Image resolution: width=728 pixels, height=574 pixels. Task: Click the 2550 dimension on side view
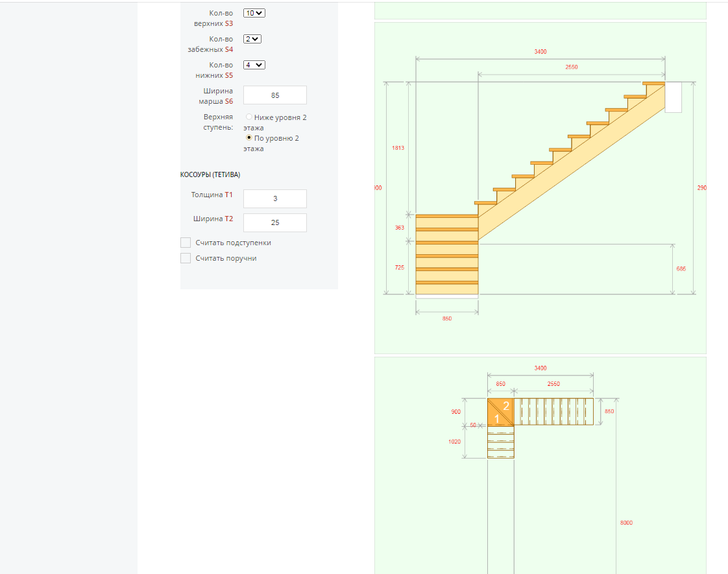coord(571,67)
